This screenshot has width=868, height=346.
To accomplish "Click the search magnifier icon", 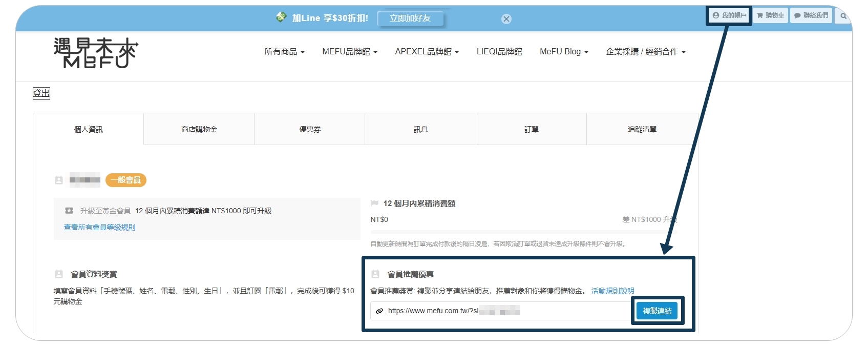I will coord(843,16).
